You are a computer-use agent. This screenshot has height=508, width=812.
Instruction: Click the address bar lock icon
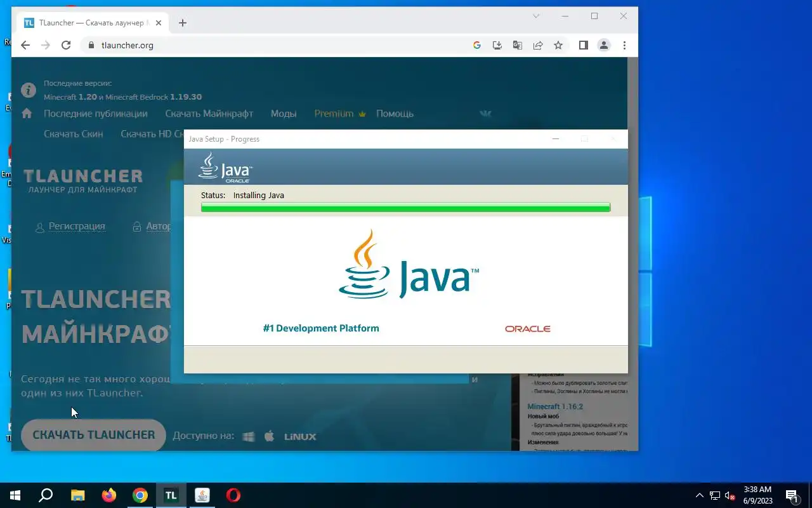click(x=91, y=45)
